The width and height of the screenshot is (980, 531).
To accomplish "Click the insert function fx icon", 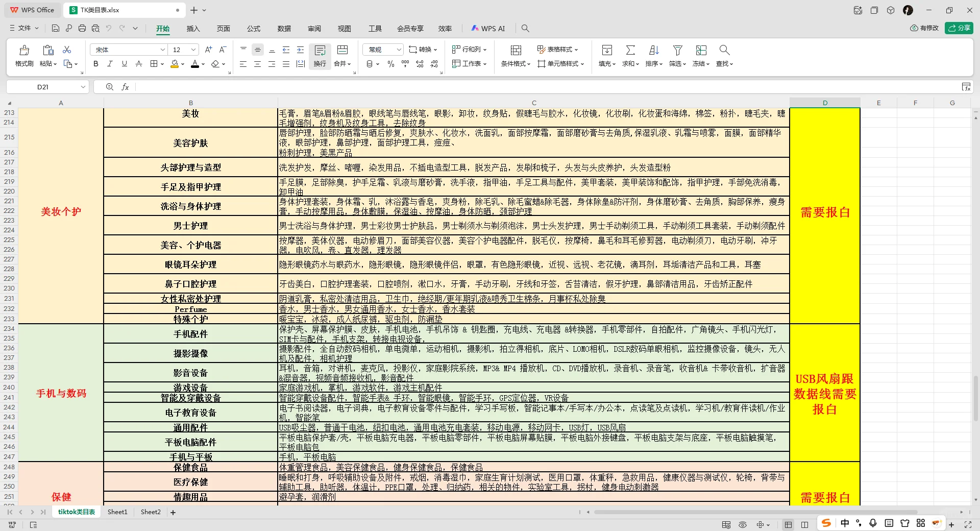I will [125, 87].
